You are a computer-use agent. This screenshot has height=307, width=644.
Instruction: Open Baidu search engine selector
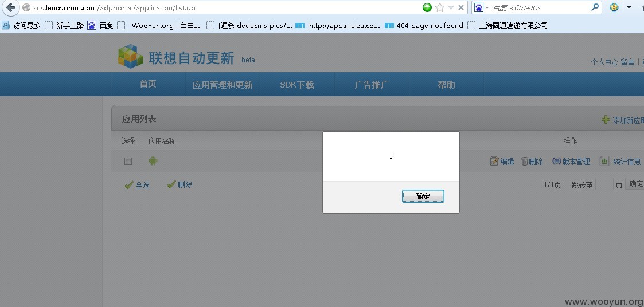[x=481, y=7]
